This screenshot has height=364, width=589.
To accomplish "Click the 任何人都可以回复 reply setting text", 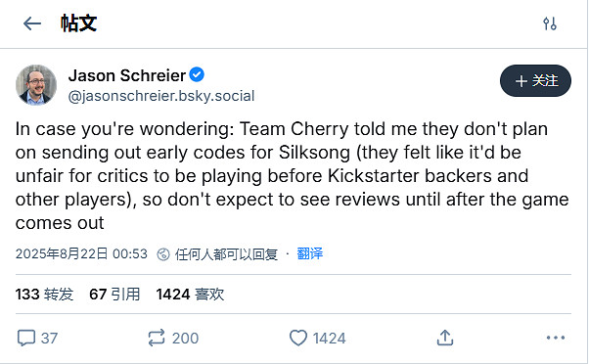I will click(x=226, y=254).
